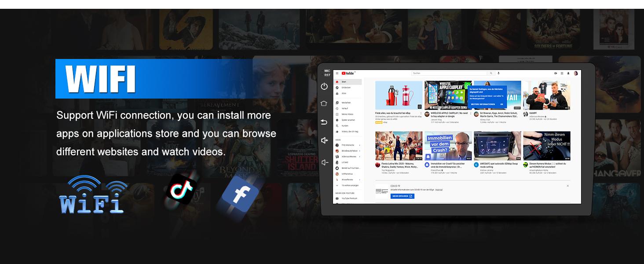Tap the home button on the bezel
The height and width of the screenshot is (264, 644).
click(x=324, y=104)
